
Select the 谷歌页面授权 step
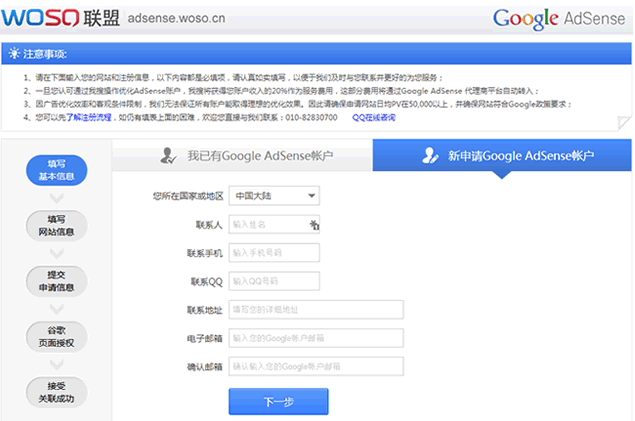57,337
